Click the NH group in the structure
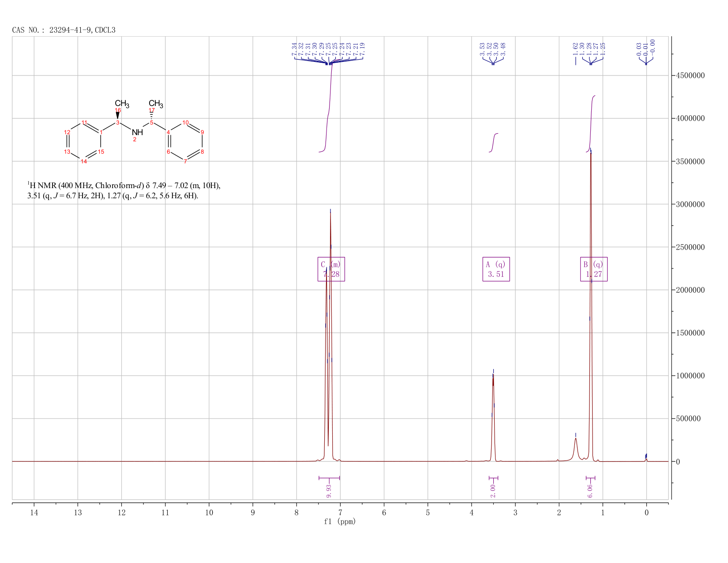The image size is (728, 563). (x=138, y=132)
